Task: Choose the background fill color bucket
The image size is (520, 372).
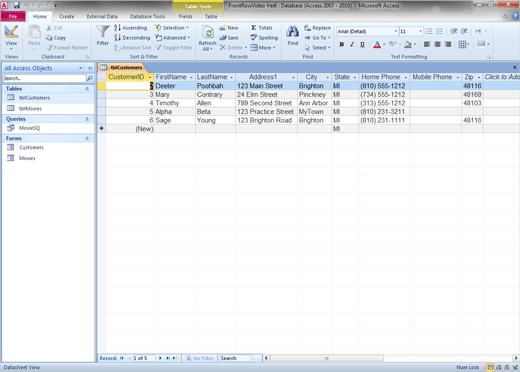Action: click(x=408, y=44)
